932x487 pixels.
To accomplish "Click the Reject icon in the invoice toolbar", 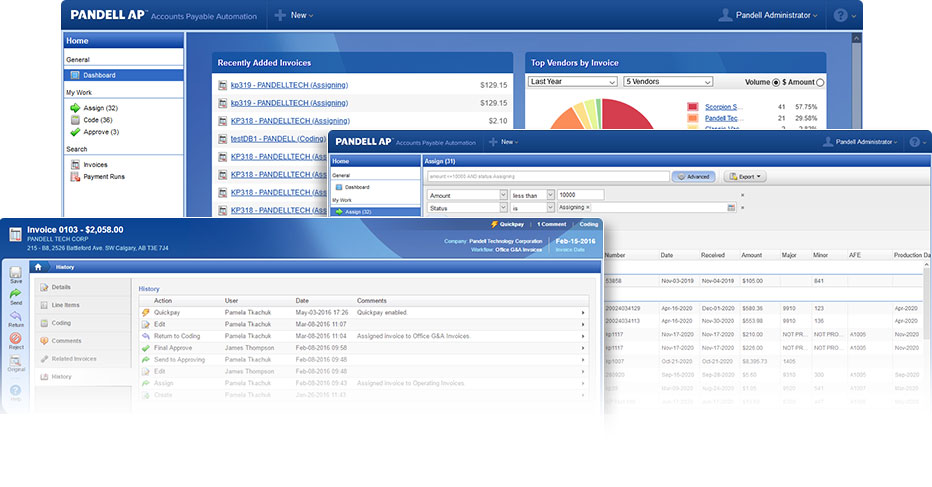I will pyautogui.click(x=16, y=338).
